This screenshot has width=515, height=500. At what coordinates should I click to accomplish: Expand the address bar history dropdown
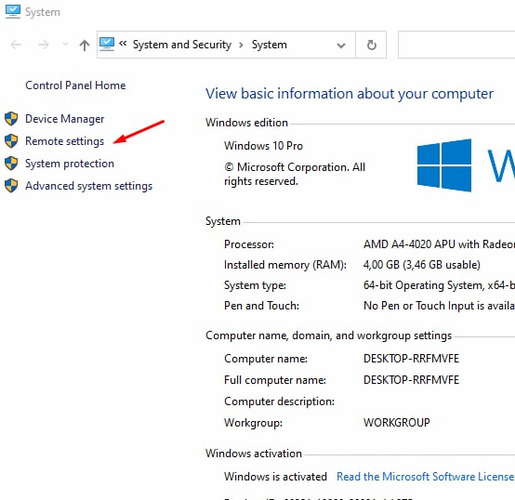point(341,45)
